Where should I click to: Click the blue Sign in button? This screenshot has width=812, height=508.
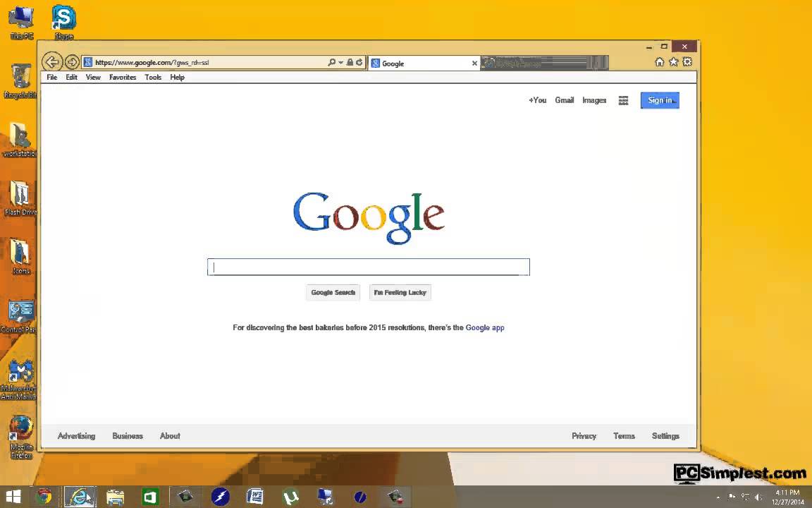click(660, 101)
